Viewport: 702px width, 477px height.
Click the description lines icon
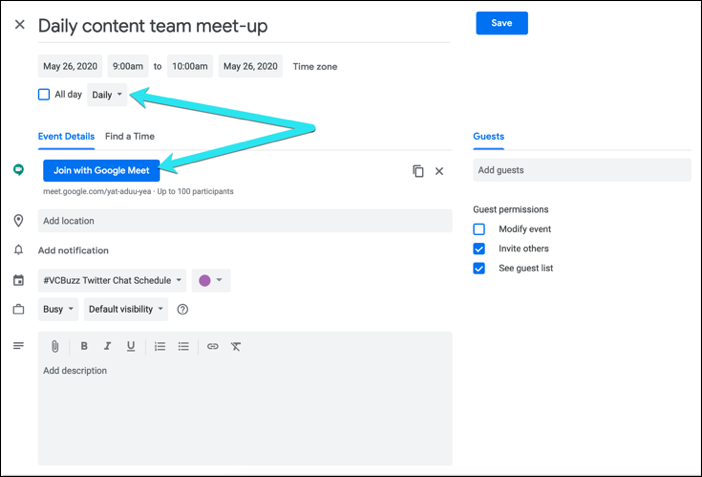point(18,346)
